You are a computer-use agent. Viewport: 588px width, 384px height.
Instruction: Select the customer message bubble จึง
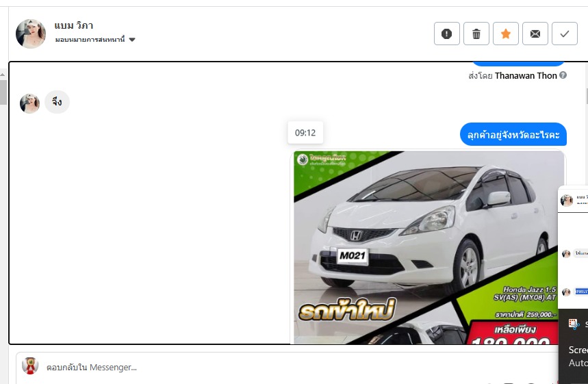[x=57, y=102]
